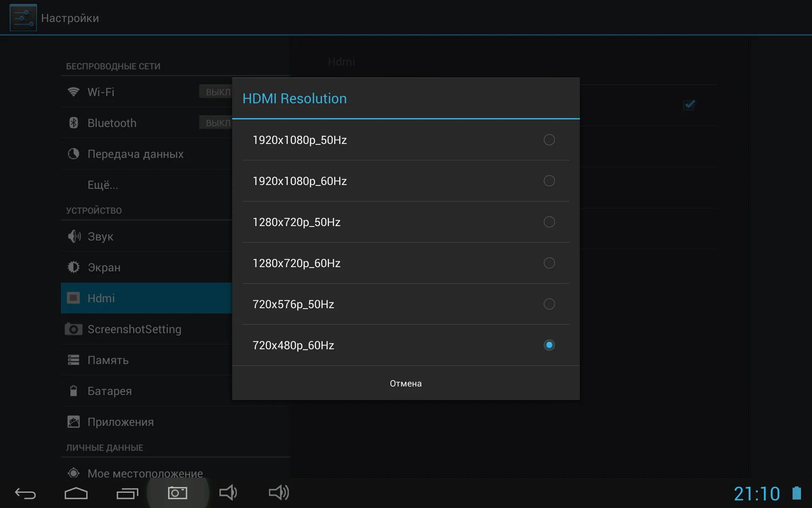The height and width of the screenshot is (508, 812).
Task: Open the recent apps icon
Action: pyautogui.click(x=127, y=493)
